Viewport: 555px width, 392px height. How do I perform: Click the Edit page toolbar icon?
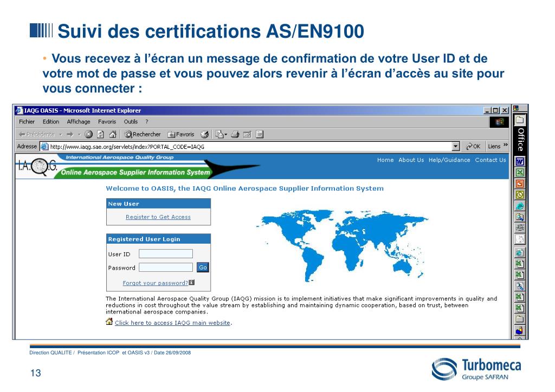click(x=247, y=134)
